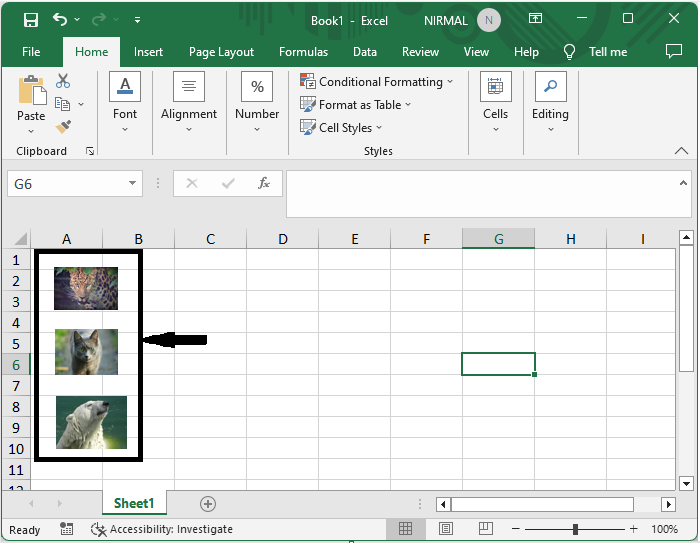Select column G header
Image resolution: width=700 pixels, height=543 pixels.
[499, 239]
